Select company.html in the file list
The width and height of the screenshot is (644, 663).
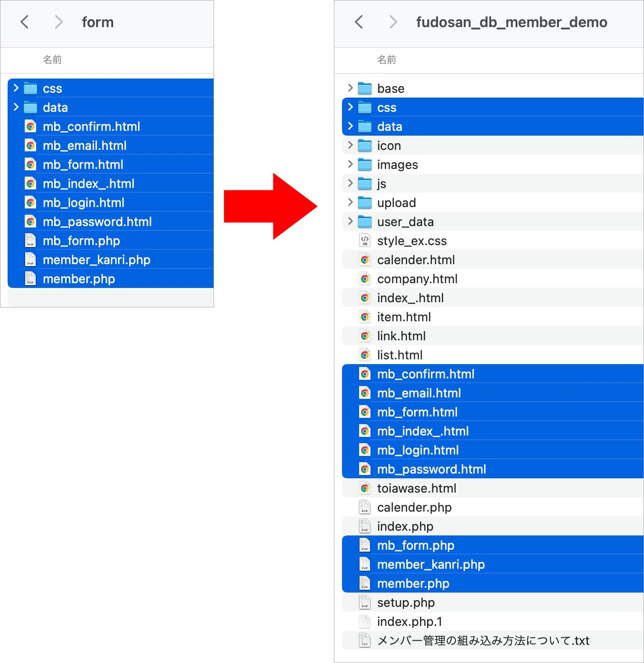pyautogui.click(x=417, y=279)
